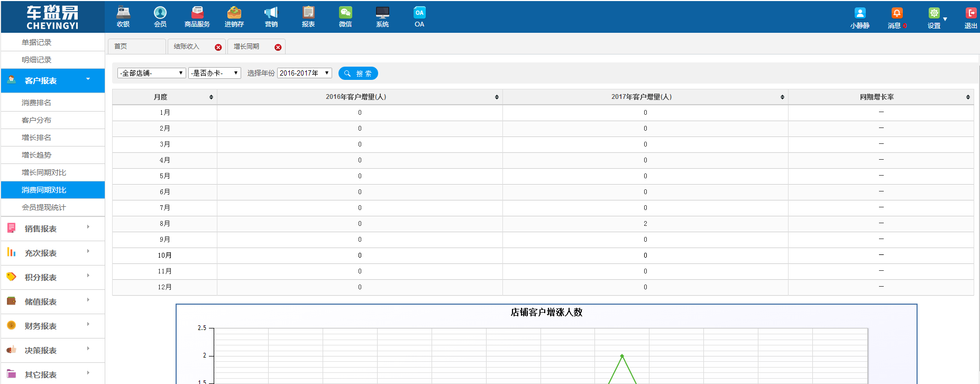The height and width of the screenshot is (384, 980).
Task: Click the 车盈易 CHEYINGYI logo
Action: [52, 17]
